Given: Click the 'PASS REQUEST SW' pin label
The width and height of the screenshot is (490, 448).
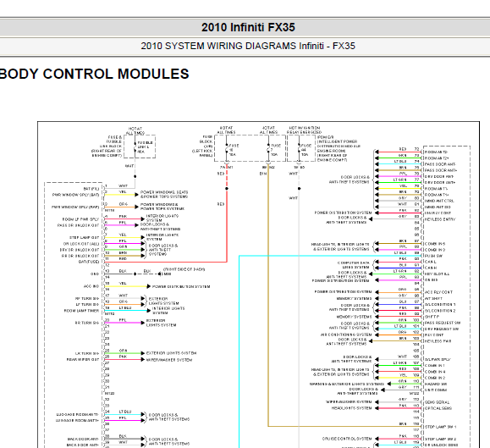Looking at the screenshot, I should pyautogui.click(x=443, y=323).
